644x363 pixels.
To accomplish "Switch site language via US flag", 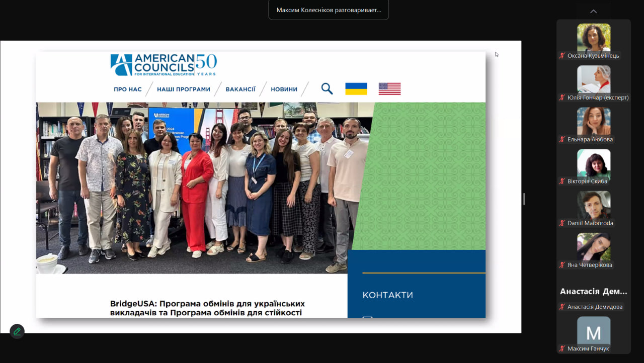I will coord(389,89).
